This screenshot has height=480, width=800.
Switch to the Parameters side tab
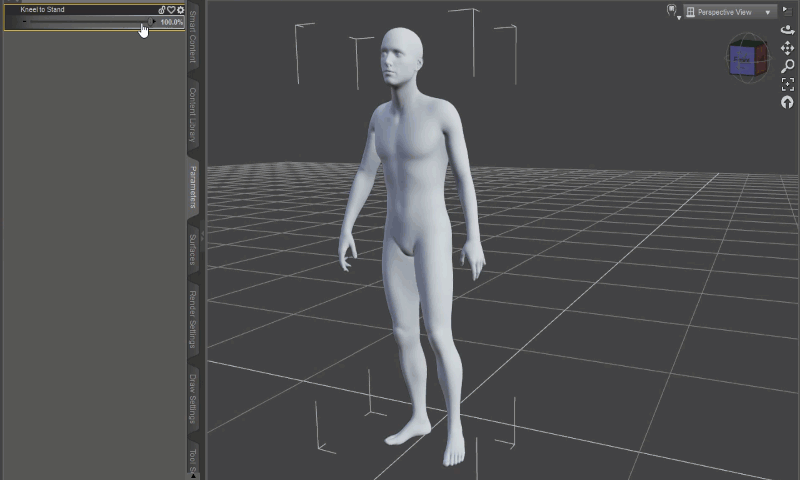[x=193, y=187]
